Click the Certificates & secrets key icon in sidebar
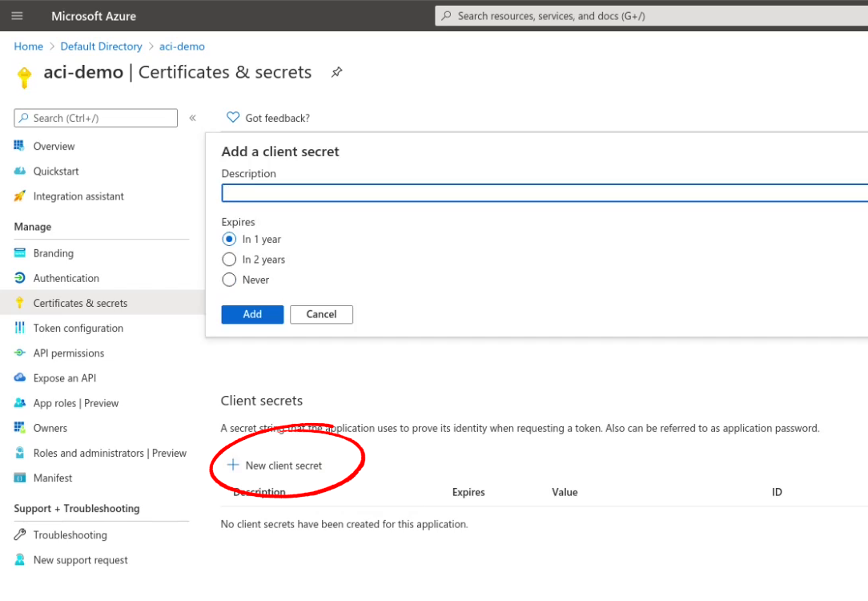868x601 pixels. (19, 302)
